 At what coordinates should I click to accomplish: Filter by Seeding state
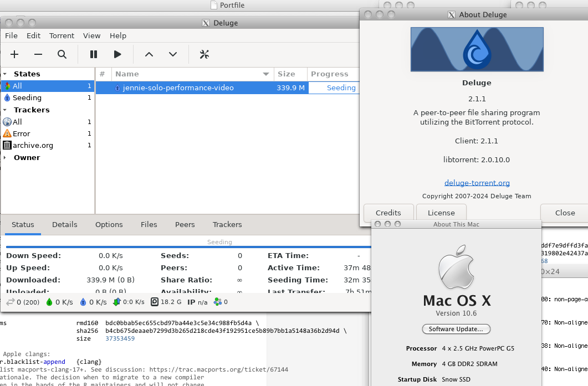click(x=48, y=97)
